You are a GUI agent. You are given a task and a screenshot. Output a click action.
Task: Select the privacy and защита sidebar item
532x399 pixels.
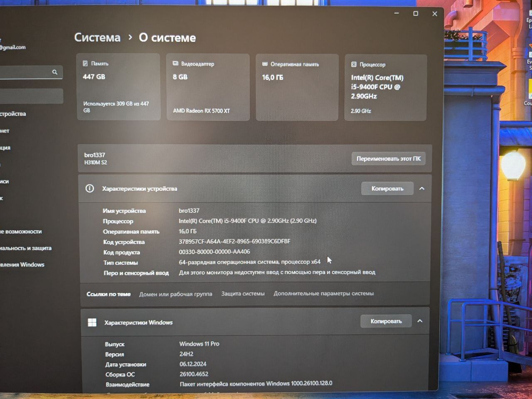pos(26,248)
